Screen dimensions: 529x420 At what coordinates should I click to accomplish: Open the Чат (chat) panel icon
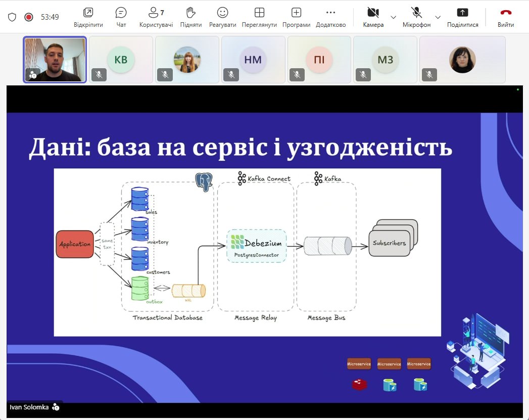[121, 13]
